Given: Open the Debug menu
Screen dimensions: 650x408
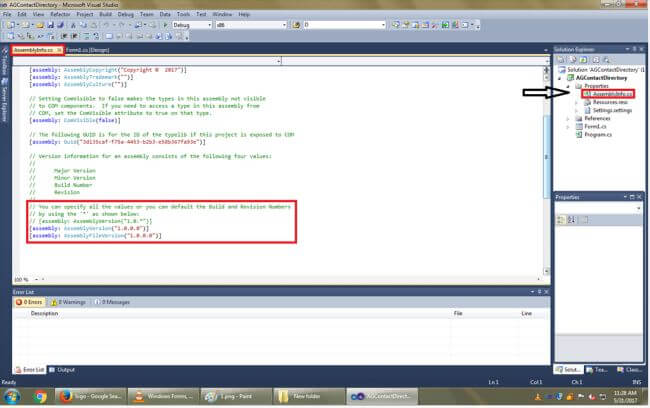Looking at the screenshot, I should (126, 14).
